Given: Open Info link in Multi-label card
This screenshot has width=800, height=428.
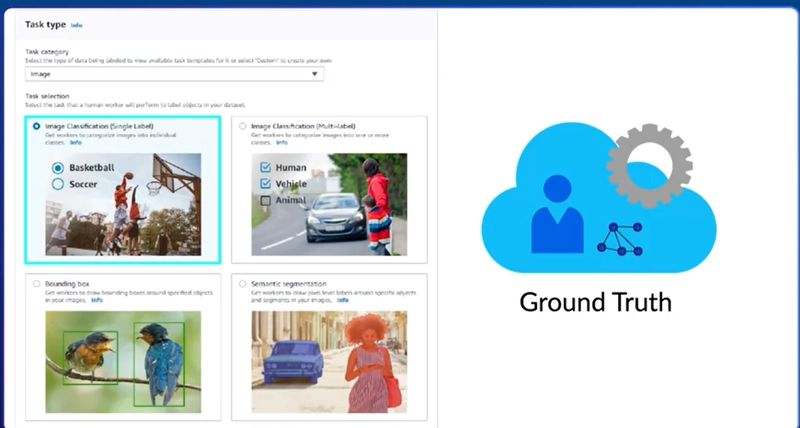Looking at the screenshot, I should [282, 143].
